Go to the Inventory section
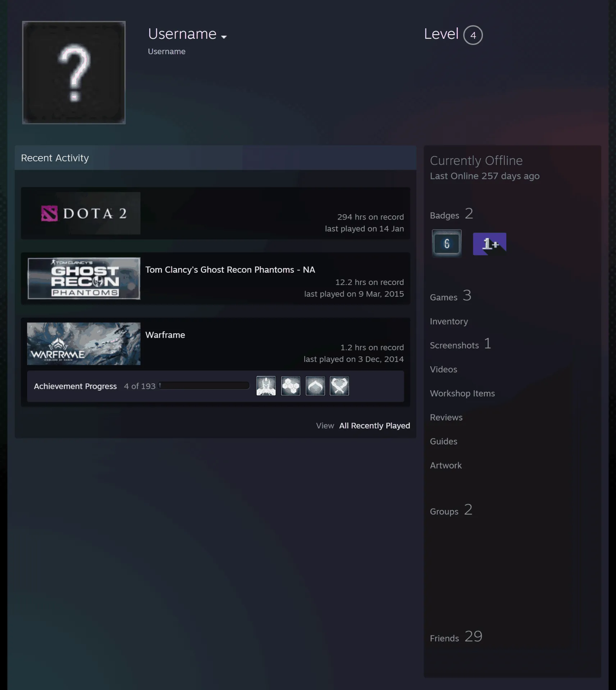Screen dimensions: 616x690 (449, 321)
